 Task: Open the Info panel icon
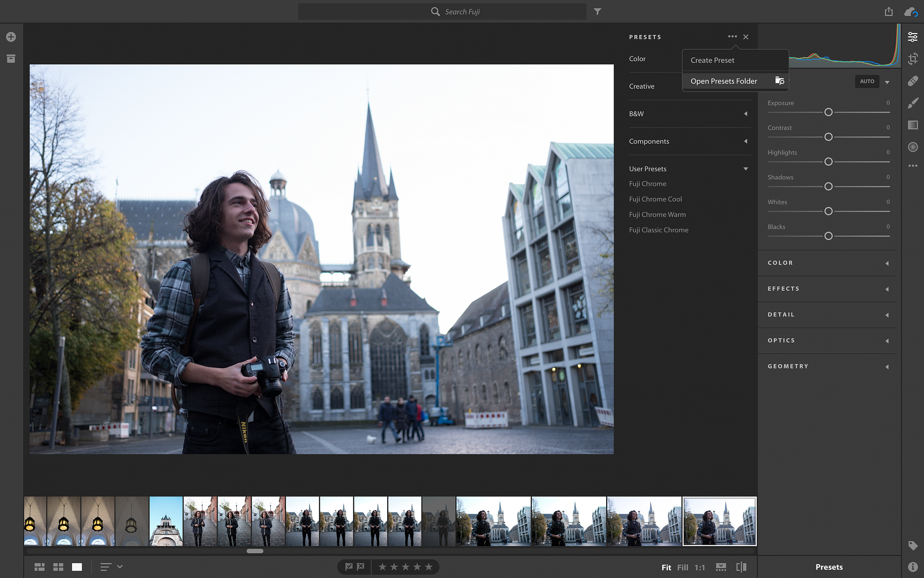913,567
